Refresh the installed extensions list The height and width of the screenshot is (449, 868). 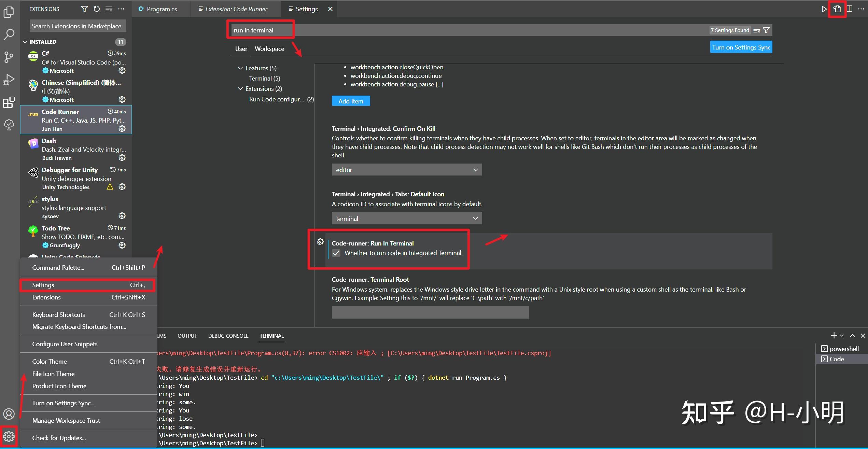97,9
